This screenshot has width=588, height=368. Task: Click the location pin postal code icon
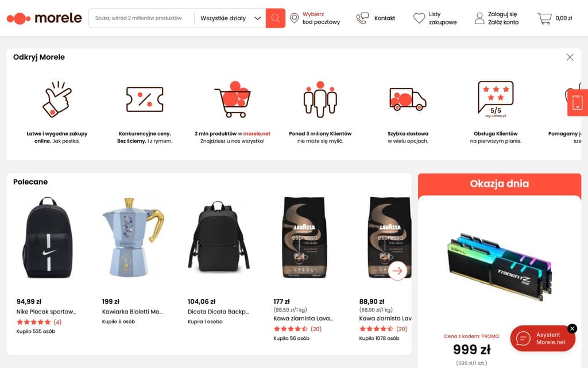click(x=295, y=18)
